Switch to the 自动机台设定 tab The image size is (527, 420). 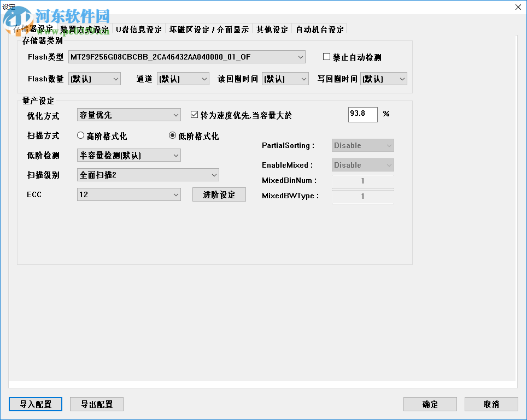[x=318, y=29]
